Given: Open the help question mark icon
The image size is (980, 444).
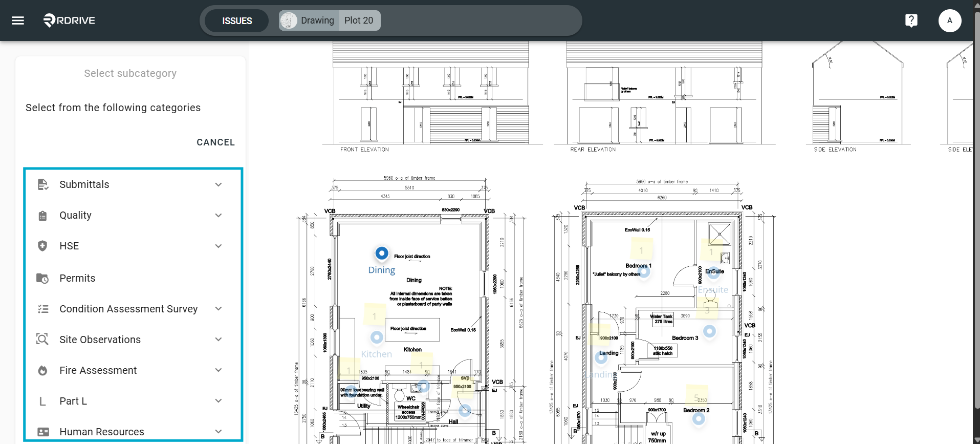Looking at the screenshot, I should coord(911,20).
